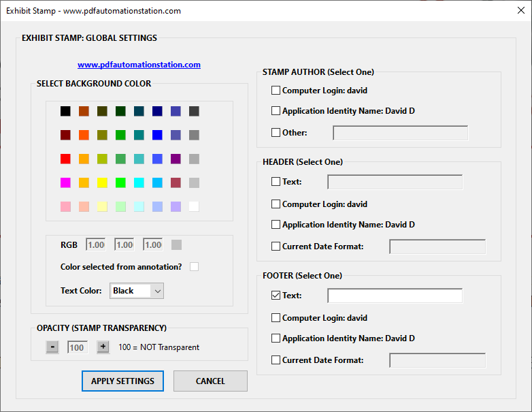Open the Text Color dropdown
Viewport: 532px width, 412px height.
click(x=137, y=291)
